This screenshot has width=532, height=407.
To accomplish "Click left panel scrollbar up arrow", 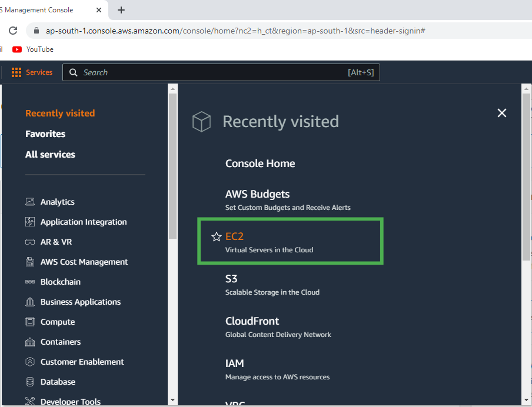I will [172, 89].
